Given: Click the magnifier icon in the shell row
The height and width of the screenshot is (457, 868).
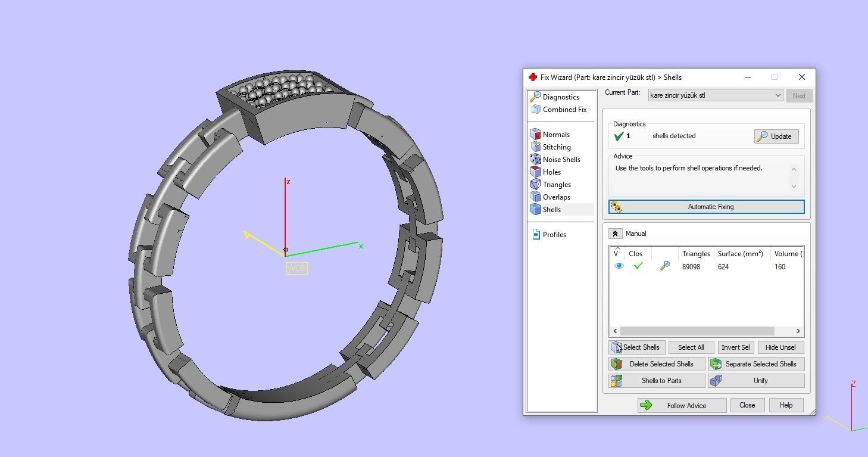Looking at the screenshot, I should 665,266.
